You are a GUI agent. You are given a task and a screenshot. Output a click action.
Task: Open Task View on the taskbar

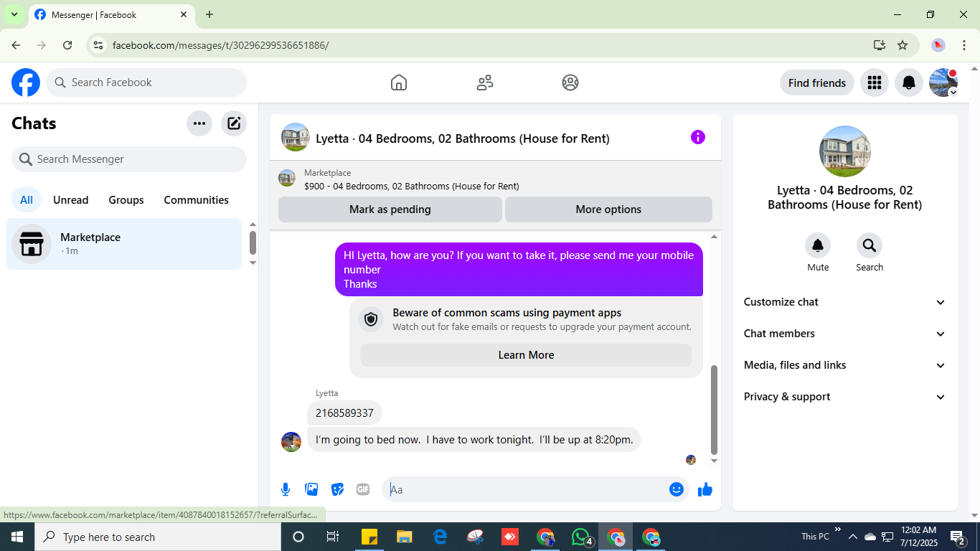[333, 537]
